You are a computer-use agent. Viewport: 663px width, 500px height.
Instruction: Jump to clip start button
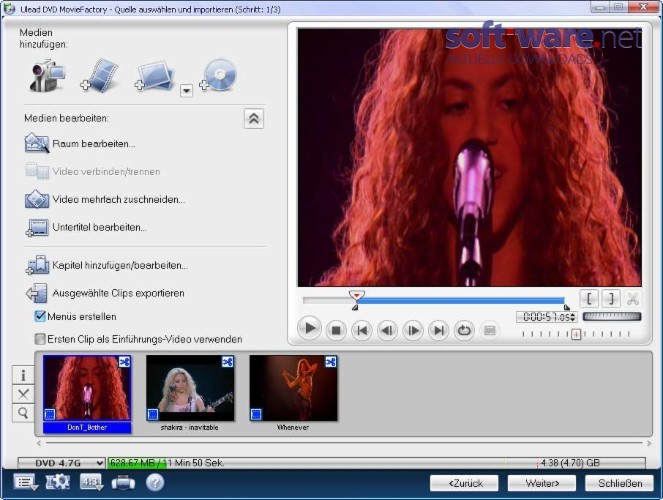(x=362, y=331)
